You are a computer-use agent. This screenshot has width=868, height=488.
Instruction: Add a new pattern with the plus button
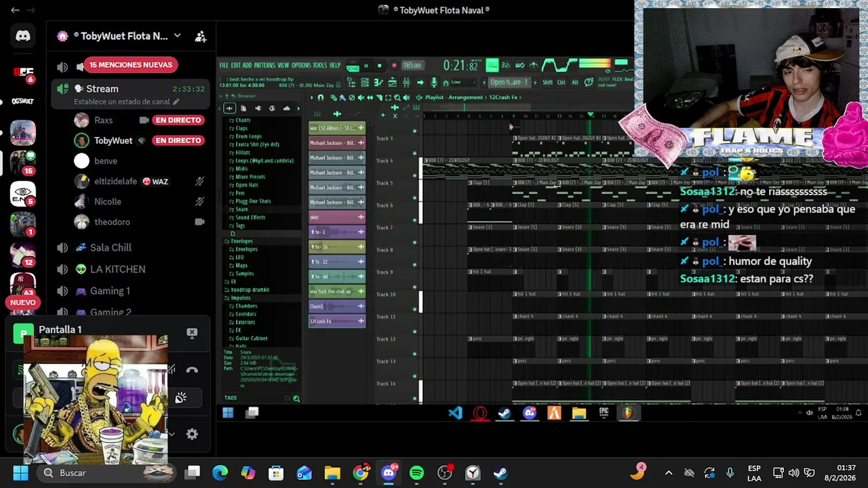[x=534, y=82]
